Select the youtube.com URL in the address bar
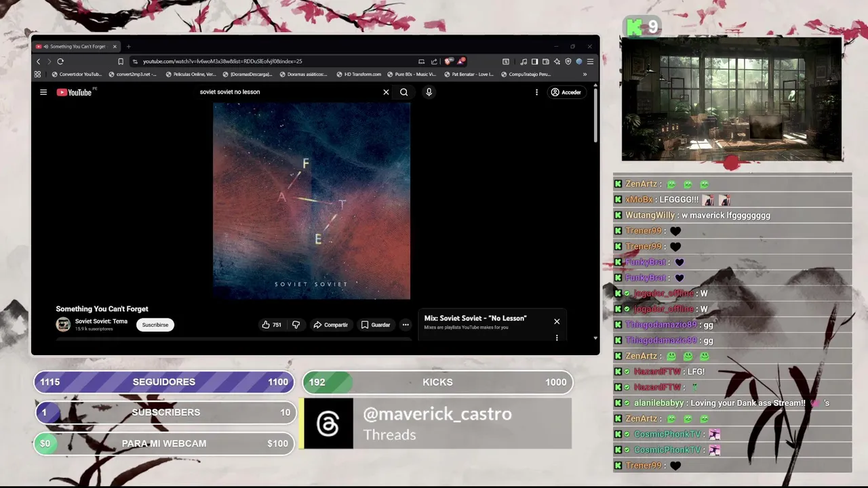The height and width of the screenshot is (488, 868). tap(222, 62)
